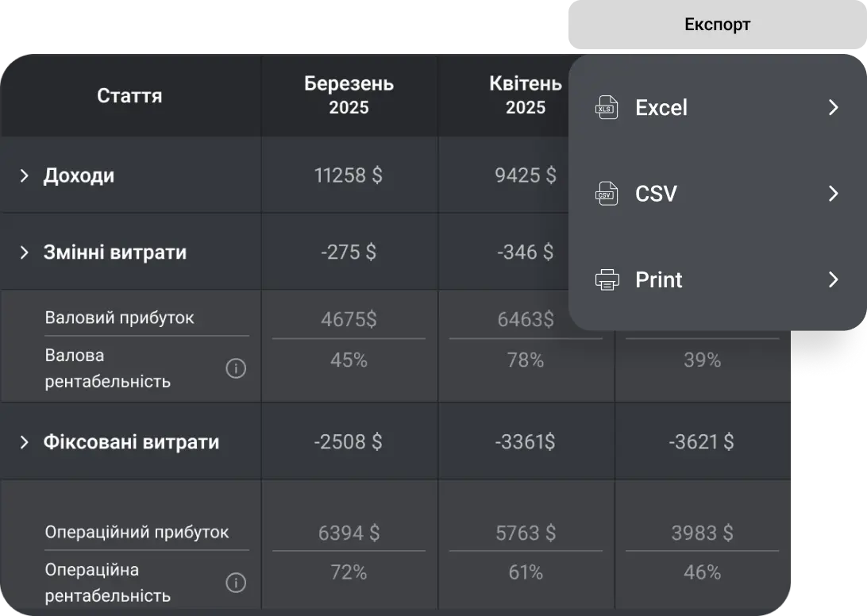Click the 11258 $ revenue cell
Image resolution: width=867 pixels, height=616 pixels.
tap(349, 175)
